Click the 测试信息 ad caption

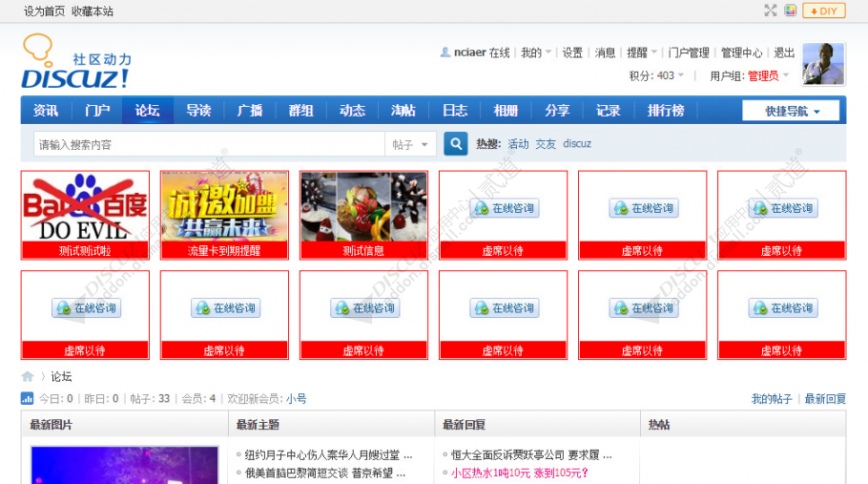click(363, 250)
